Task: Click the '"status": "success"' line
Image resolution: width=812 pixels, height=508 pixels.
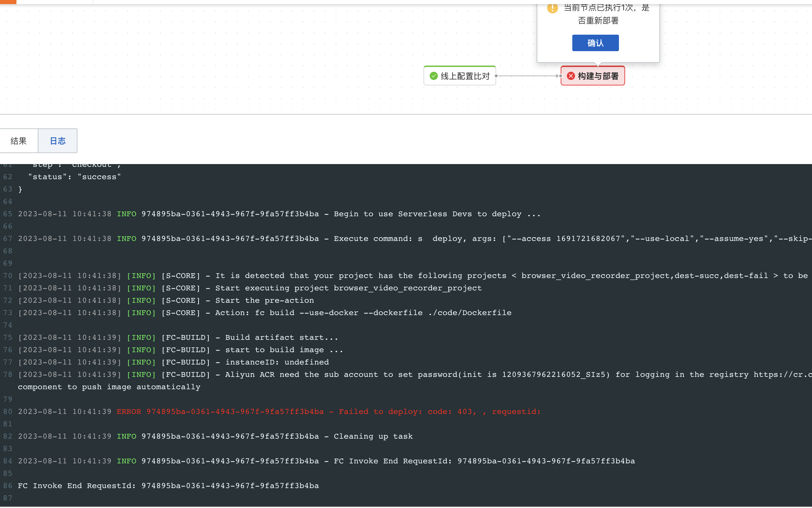Action: coord(74,177)
